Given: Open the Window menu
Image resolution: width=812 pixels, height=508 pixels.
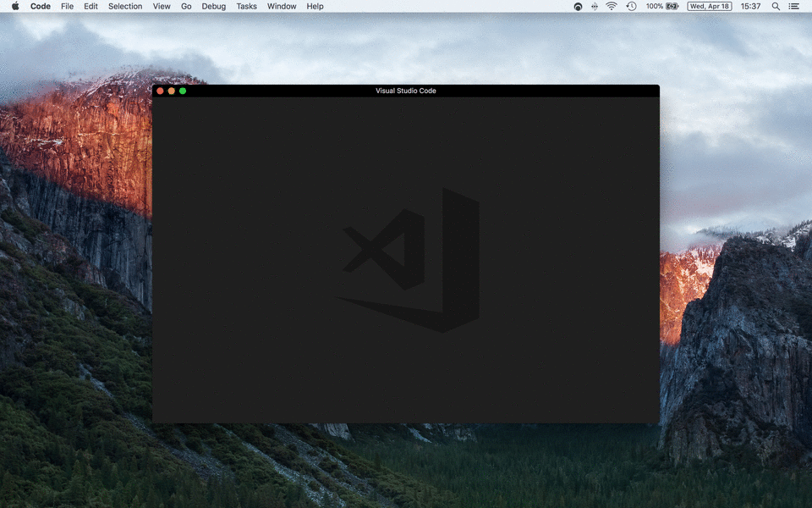Looking at the screenshot, I should [x=282, y=6].
